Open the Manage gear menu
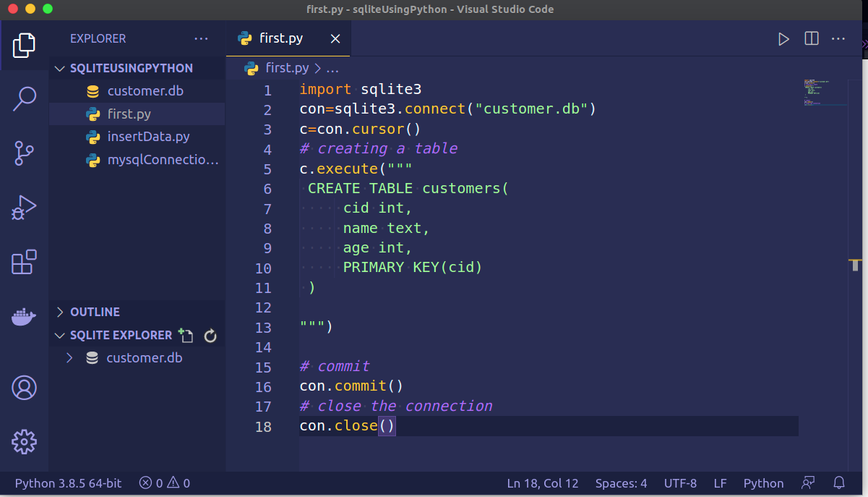Screen dimensions: 868x497 pyautogui.click(x=24, y=441)
